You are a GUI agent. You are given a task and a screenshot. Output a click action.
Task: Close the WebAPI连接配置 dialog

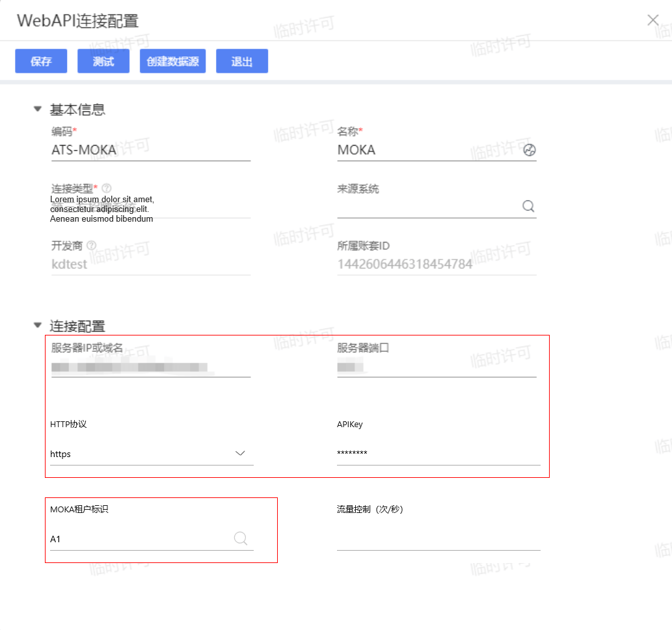pyautogui.click(x=653, y=20)
